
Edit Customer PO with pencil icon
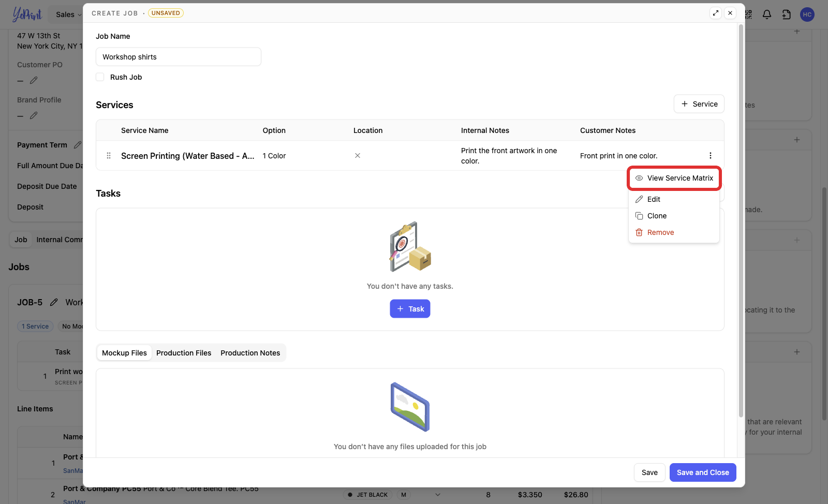click(x=34, y=80)
